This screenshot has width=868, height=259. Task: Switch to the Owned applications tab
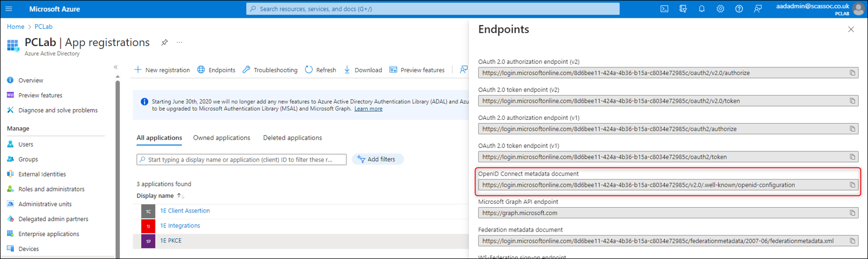(221, 138)
